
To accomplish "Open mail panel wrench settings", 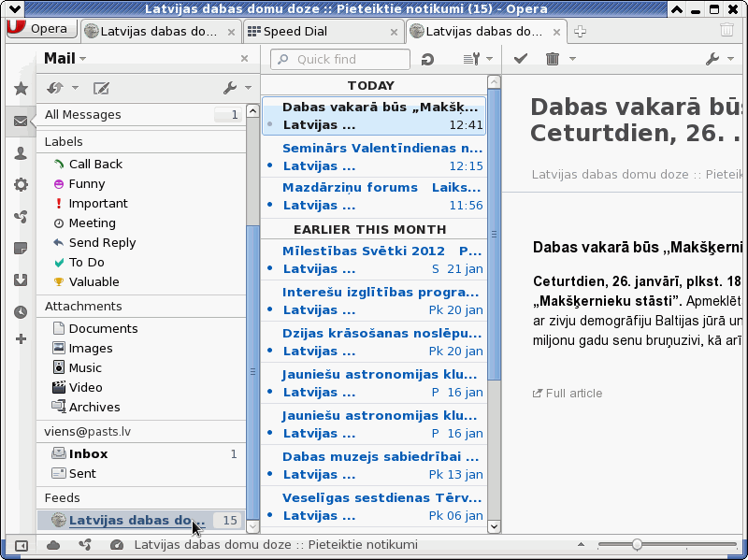I will click(x=230, y=88).
